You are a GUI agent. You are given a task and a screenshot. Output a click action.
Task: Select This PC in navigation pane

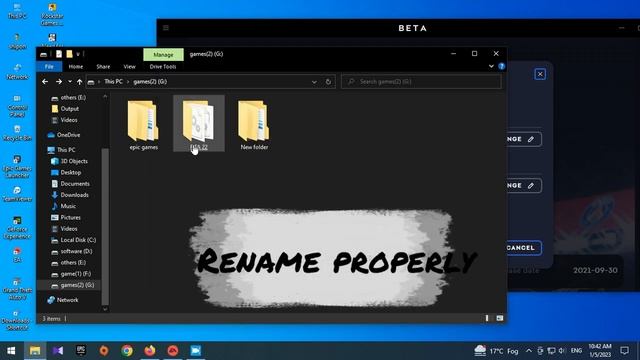62,150
